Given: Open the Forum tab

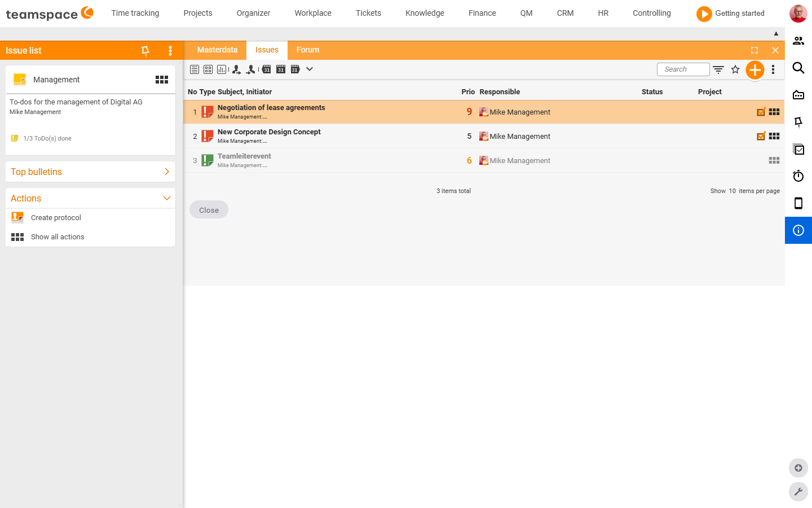Looking at the screenshot, I should click(x=308, y=50).
